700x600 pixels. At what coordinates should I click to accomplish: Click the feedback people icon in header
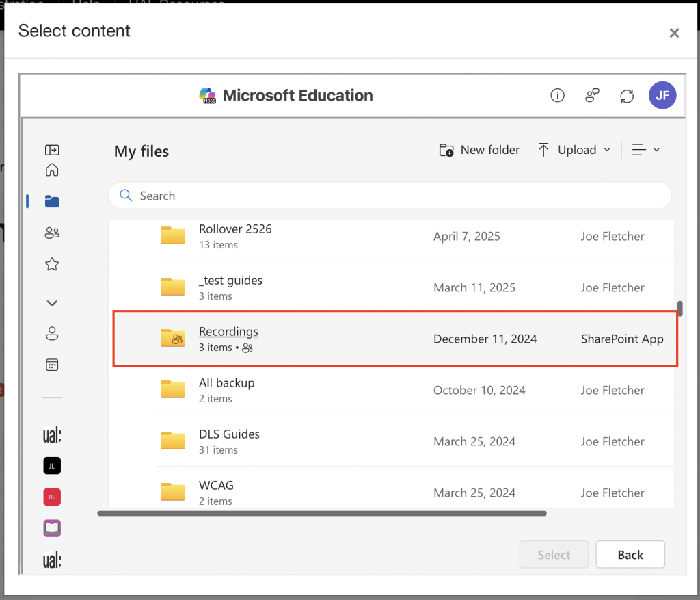click(x=592, y=96)
